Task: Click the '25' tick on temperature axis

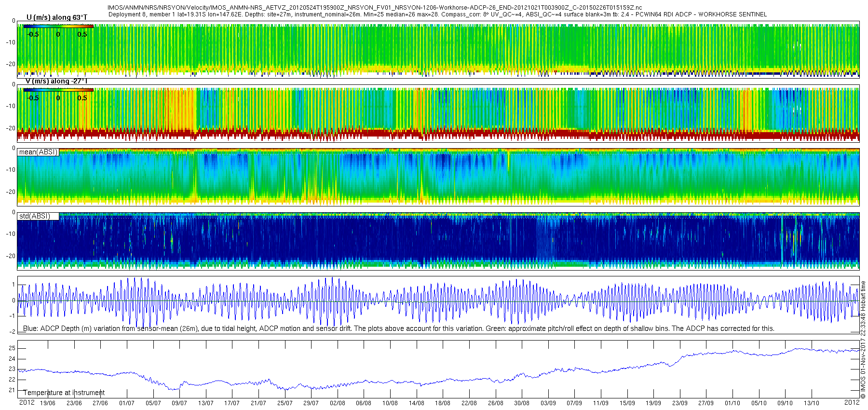Action: [x=12, y=348]
